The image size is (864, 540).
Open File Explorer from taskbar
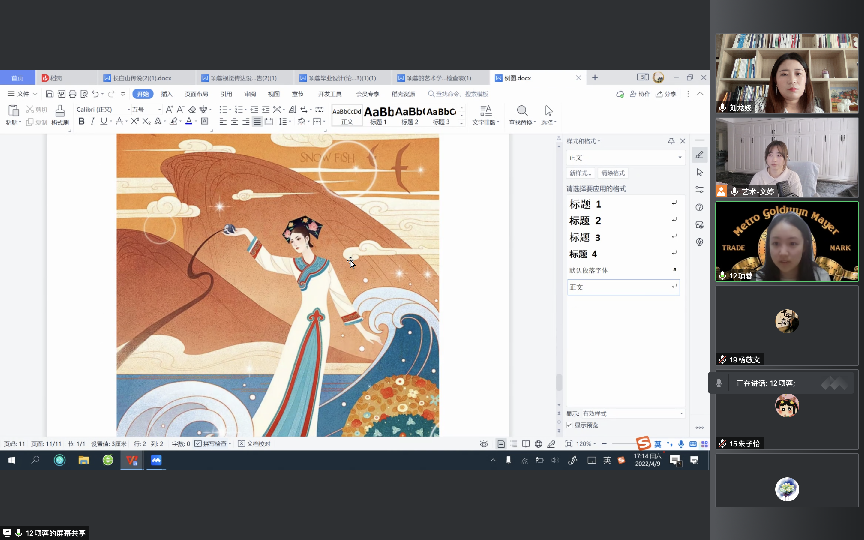[x=84, y=460]
